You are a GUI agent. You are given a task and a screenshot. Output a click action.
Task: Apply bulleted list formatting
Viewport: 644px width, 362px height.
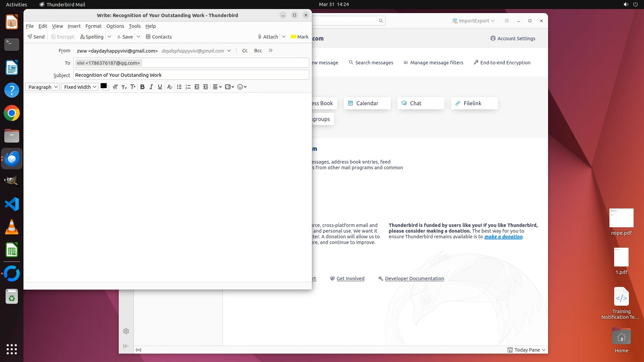[x=179, y=87]
